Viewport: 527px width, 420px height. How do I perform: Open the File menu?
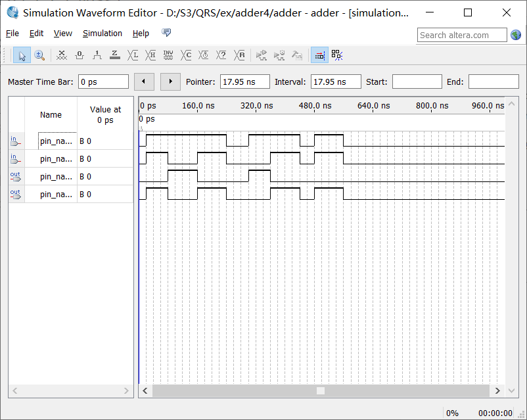coord(12,34)
